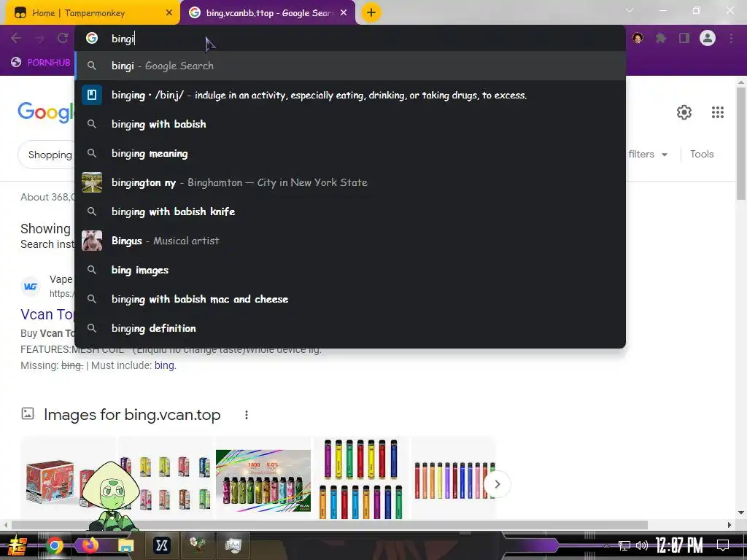The width and height of the screenshot is (747, 560).
Task: Open the rainbow vape flavors image thumbnail
Action: [x=263, y=481]
